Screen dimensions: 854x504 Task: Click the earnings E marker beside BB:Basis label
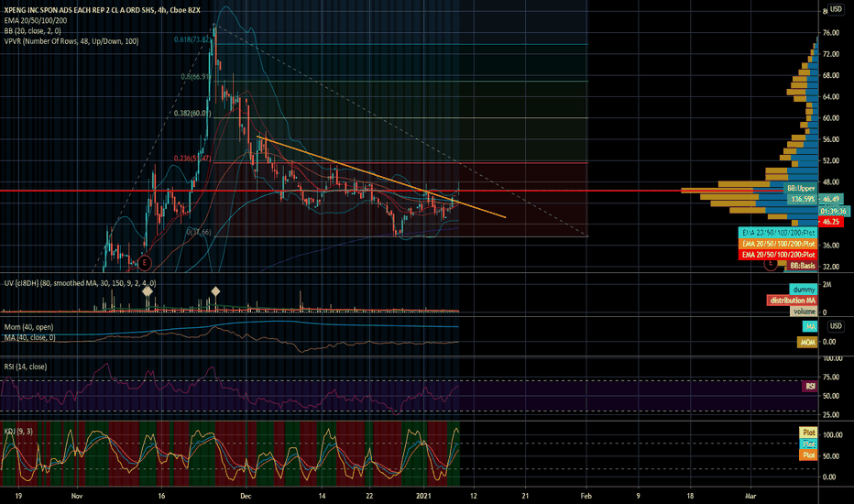pos(770,264)
